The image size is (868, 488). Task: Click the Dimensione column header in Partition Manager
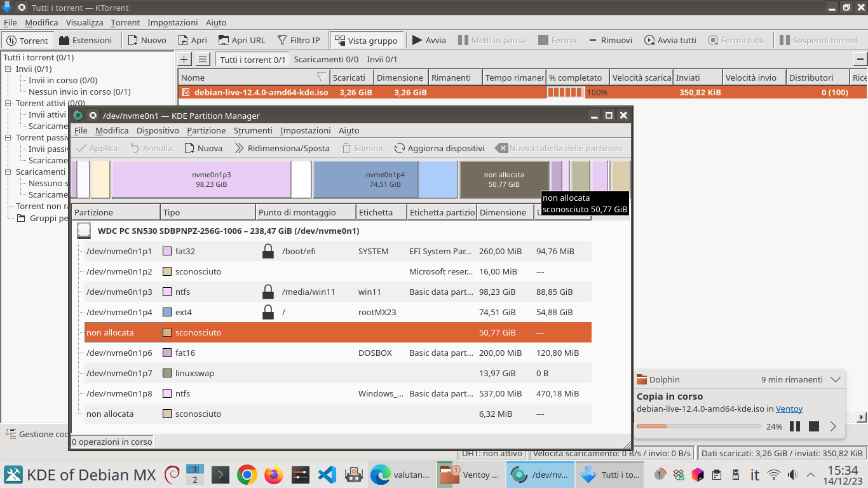(x=505, y=212)
